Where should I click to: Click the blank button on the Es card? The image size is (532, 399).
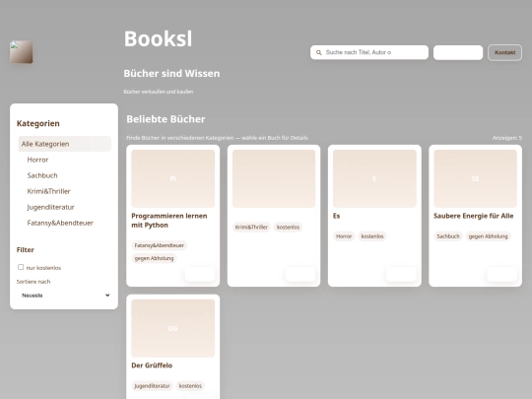(401, 274)
